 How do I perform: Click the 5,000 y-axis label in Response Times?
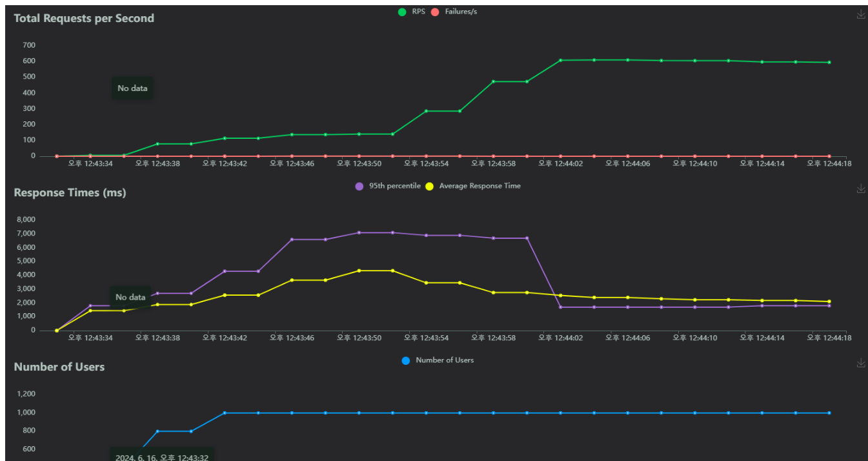coord(25,261)
